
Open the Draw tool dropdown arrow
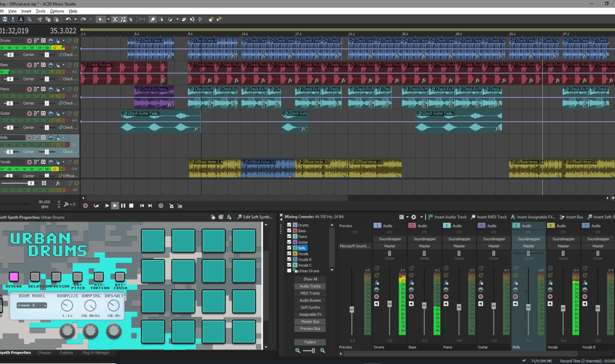[108, 19]
